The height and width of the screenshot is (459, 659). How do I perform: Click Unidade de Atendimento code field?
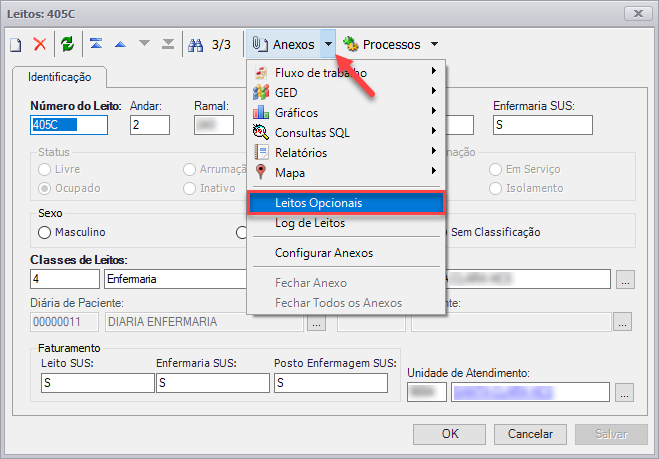coord(427,392)
